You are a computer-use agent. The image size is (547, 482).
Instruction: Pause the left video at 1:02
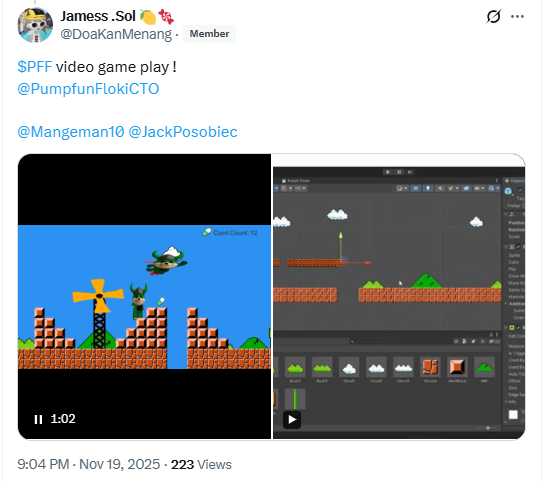click(38, 419)
